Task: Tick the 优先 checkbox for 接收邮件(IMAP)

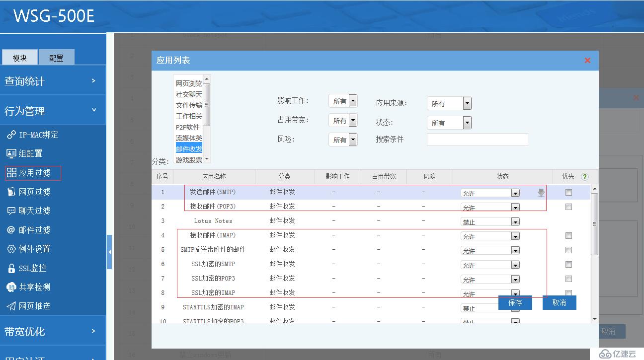Action: 569,236
